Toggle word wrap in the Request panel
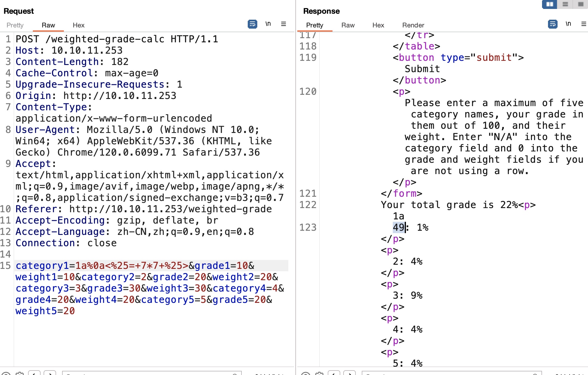This screenshot has width=588, height=375. 252,24
